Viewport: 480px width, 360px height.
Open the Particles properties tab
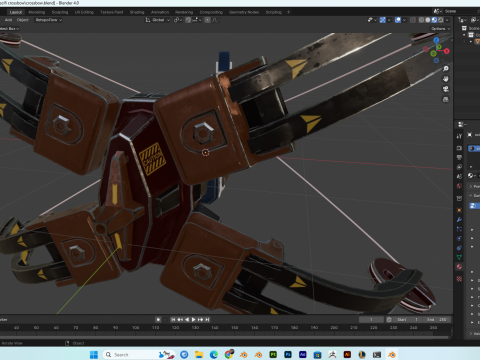pos(459,229)
